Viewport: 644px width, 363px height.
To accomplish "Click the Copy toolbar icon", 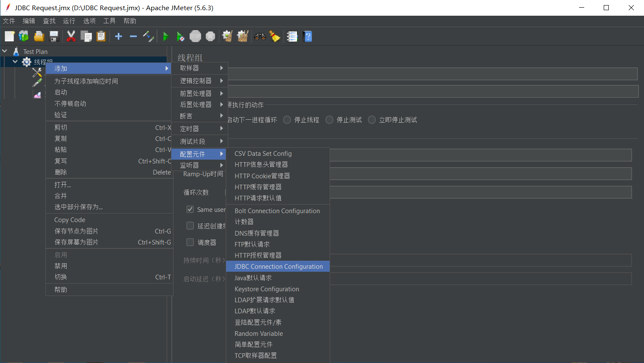I will [86, 37].
